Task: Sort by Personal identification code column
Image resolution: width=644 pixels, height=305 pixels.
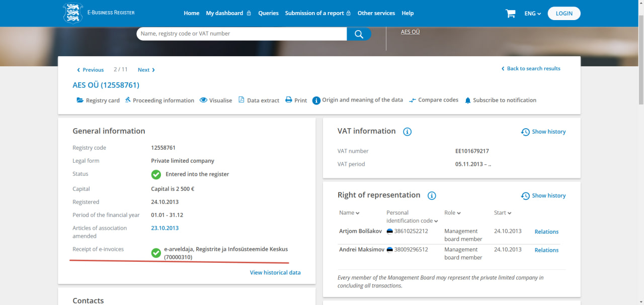Action: tap(412, 217)
